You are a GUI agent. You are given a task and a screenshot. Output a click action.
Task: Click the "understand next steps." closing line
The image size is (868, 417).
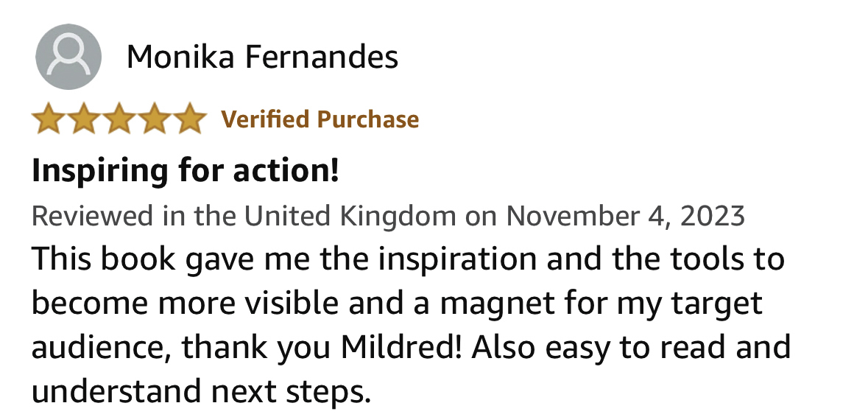pyautogui.click(x=200, y=390)
